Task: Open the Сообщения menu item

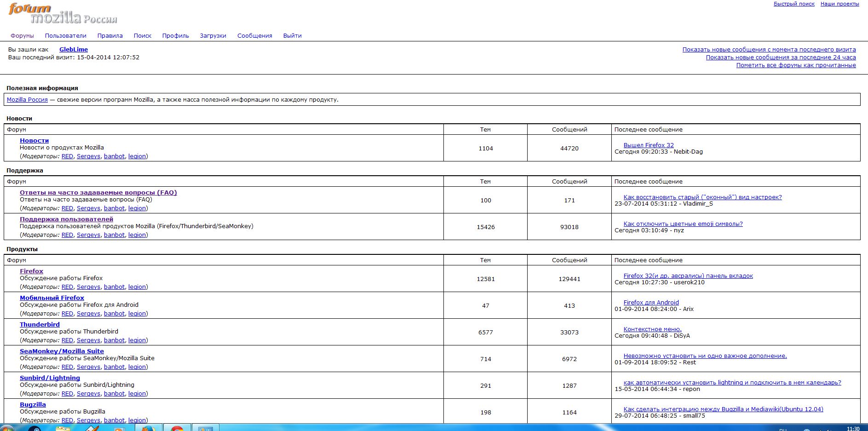Action: [255, 35]
